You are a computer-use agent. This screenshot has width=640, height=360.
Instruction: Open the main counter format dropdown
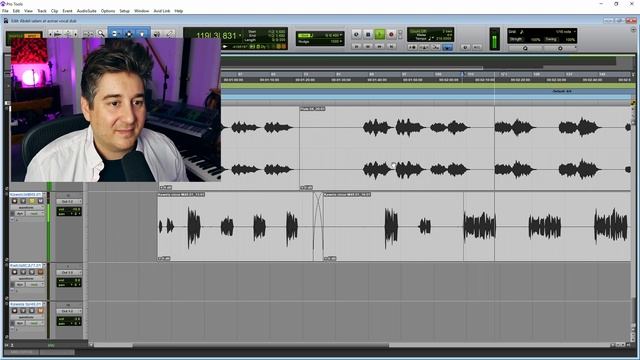[x=240, y=36]
